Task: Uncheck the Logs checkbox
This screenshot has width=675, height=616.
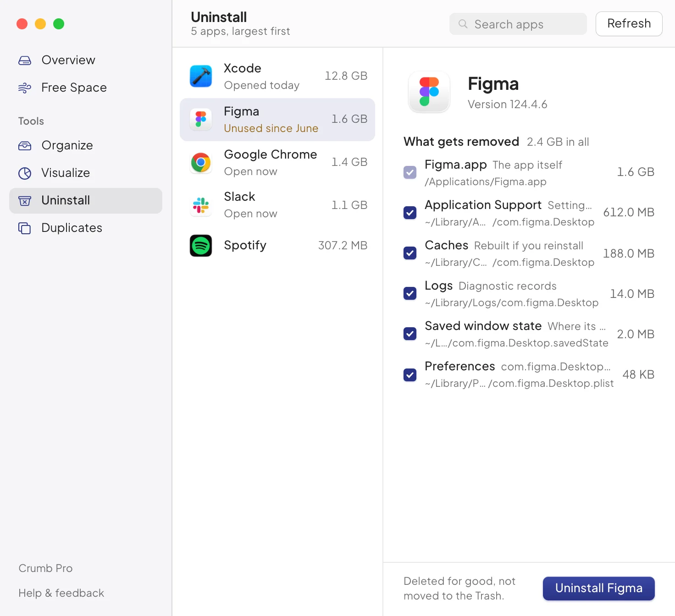Action: click(410, 293)
